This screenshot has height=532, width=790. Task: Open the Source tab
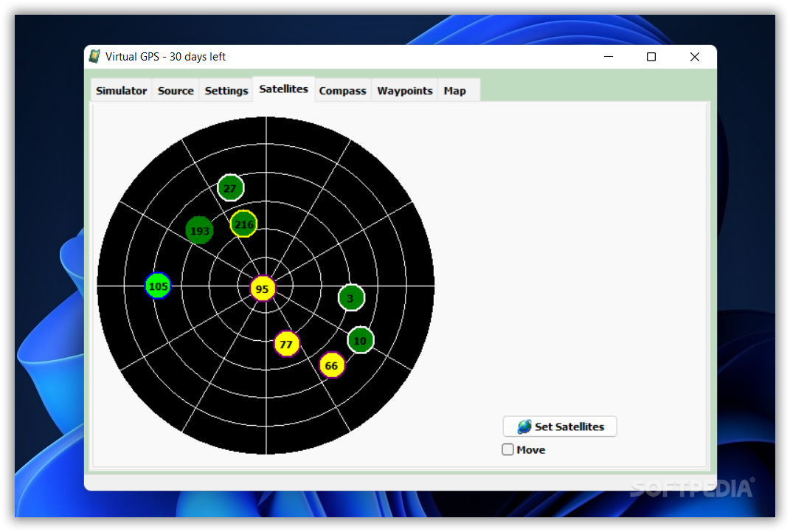coord(176,91)
